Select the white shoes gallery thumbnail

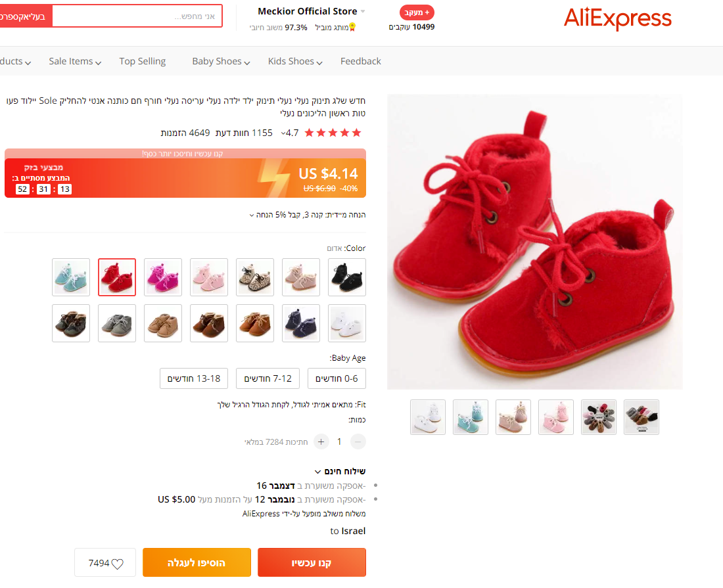tap(428, 417)
